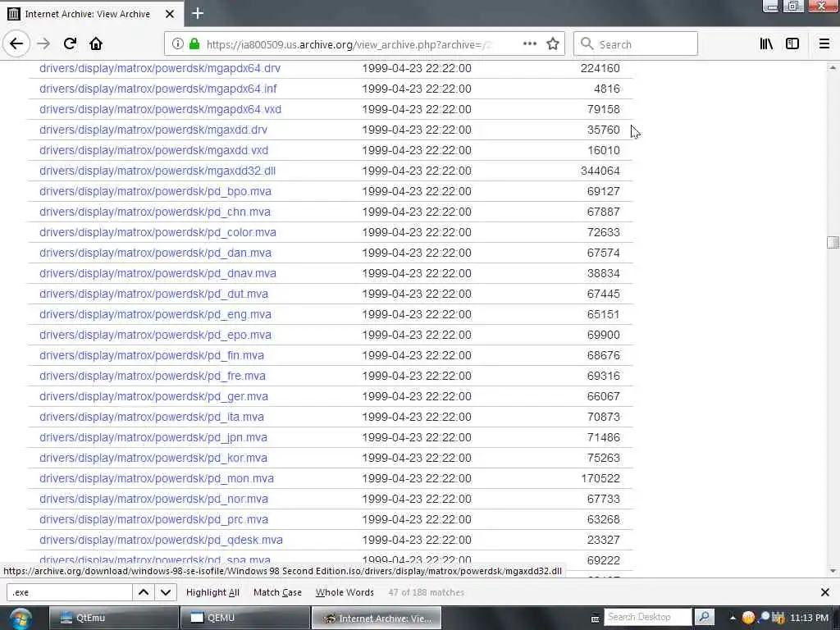
Task: Open the pd_nor.mva file link
Action: 153,499
